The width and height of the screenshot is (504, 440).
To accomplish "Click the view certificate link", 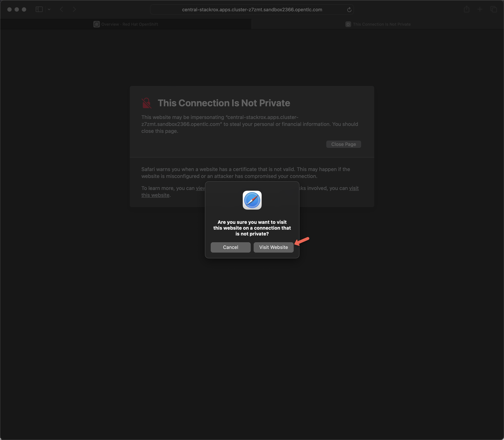I will [x=200, y=188].
